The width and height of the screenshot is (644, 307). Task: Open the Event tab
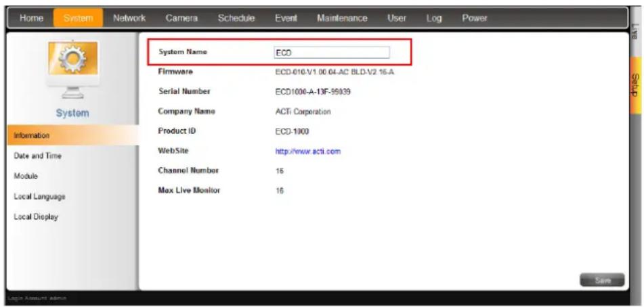[286, 18]
